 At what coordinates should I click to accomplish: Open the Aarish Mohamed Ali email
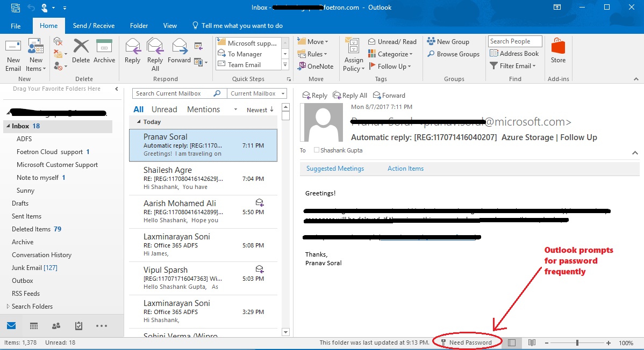203,212
